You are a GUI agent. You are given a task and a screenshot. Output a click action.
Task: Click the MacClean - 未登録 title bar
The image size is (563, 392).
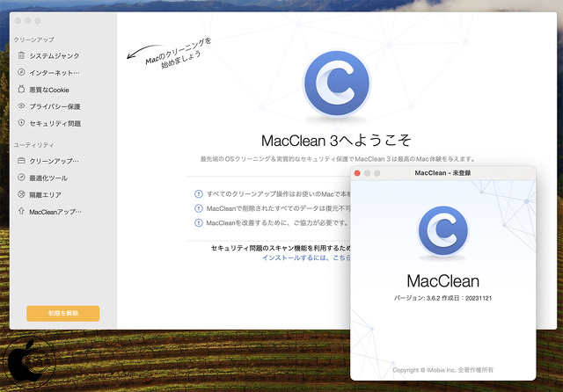[x=442, y=173]
